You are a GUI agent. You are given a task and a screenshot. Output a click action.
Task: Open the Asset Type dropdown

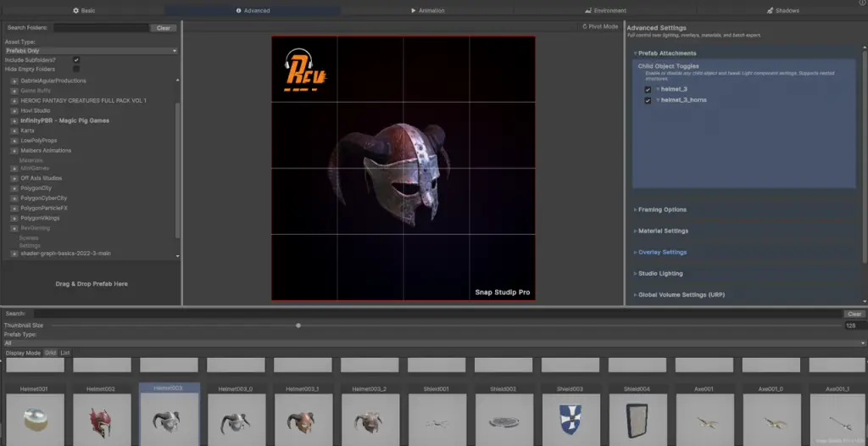coord(91,51)
